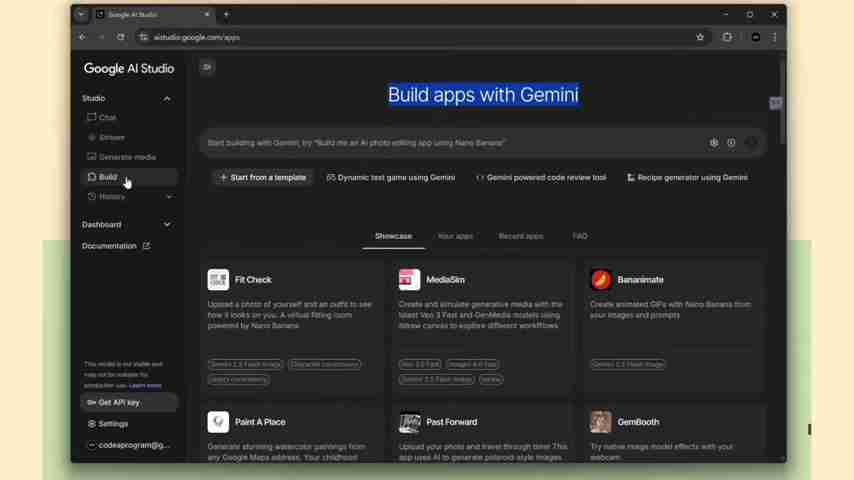Expand the Dashboard section chevron
854x480 pixels.
167,224
